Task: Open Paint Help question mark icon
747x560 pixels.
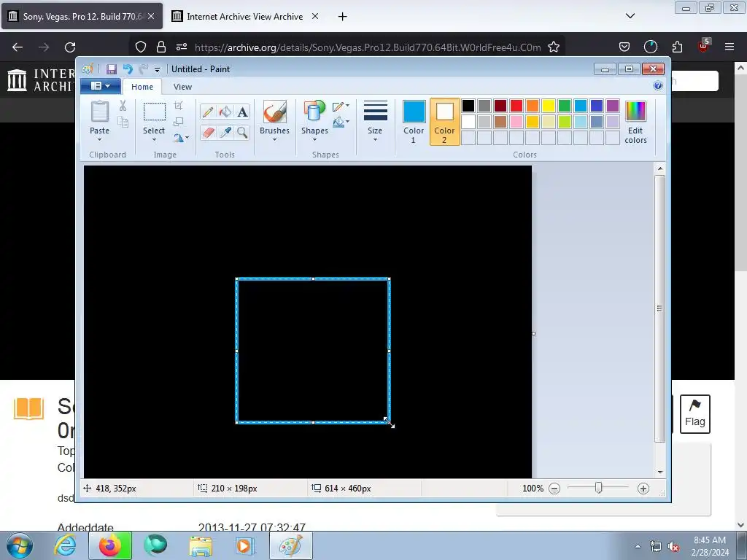Action: [658, 86]
